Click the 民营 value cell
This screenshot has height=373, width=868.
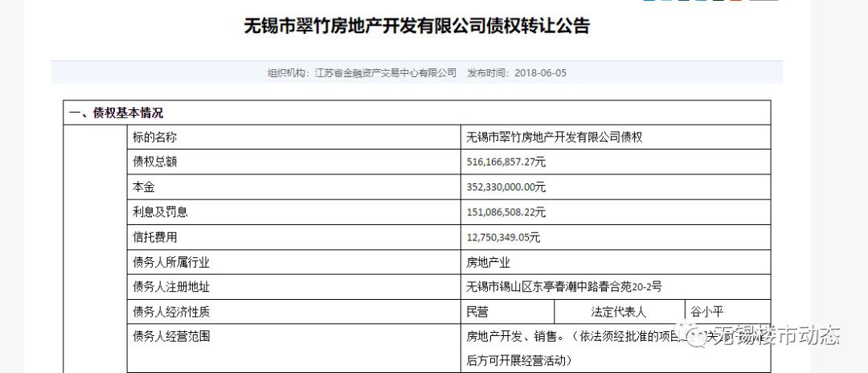pyautogui.click(x=507, y=312)
